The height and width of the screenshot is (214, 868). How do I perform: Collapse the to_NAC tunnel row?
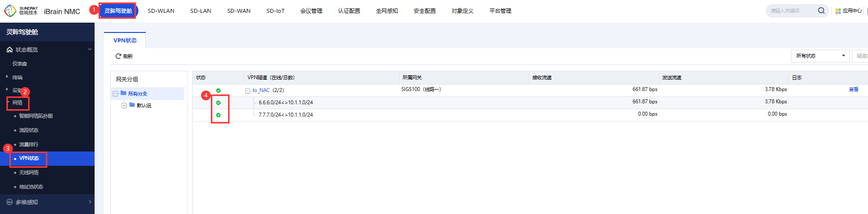point(248,91)
